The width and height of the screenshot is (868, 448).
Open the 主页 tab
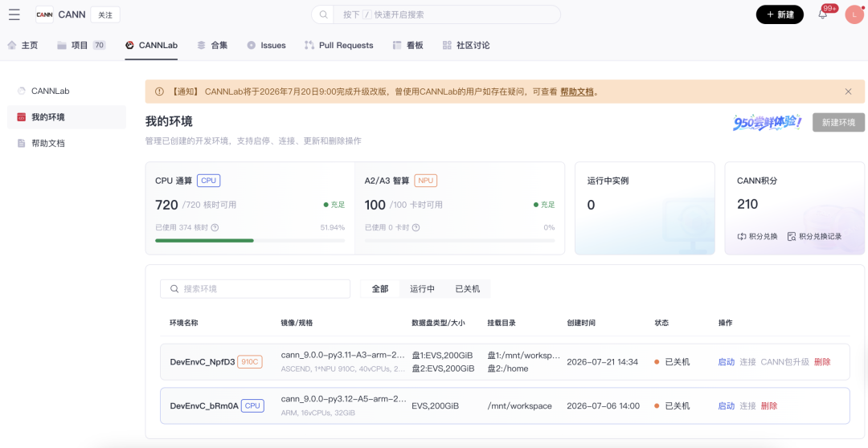pos(23,45)
